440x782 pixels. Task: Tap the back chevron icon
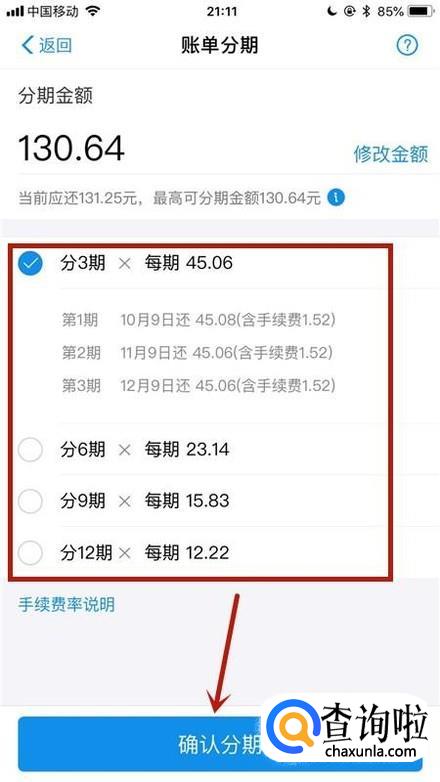27,45
